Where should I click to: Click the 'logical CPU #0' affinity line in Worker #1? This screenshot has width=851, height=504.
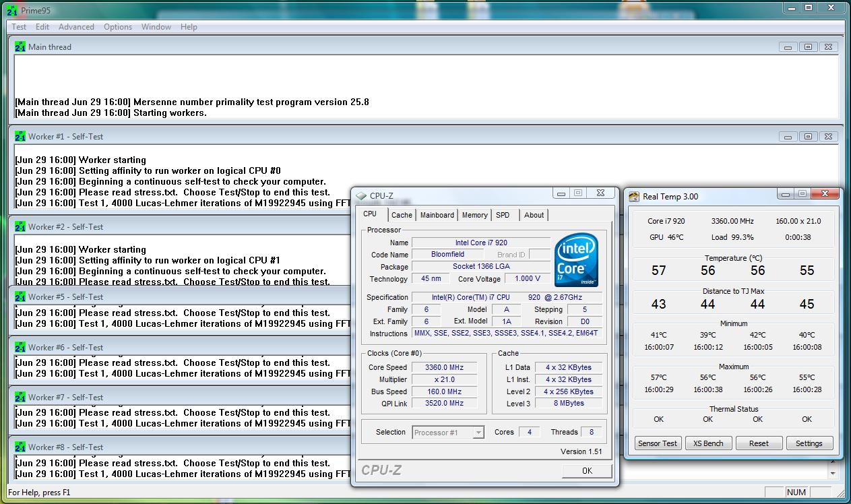point(148,171)
